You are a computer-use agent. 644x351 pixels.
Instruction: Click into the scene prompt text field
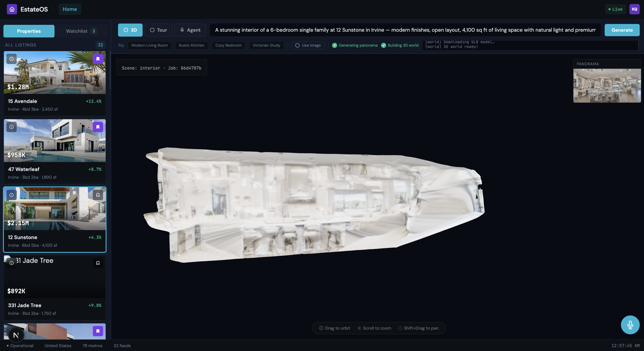click(405, 30)
